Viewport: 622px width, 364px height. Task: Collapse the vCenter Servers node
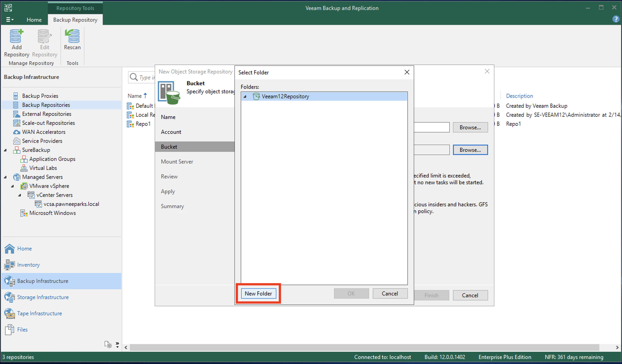(20, 195)
